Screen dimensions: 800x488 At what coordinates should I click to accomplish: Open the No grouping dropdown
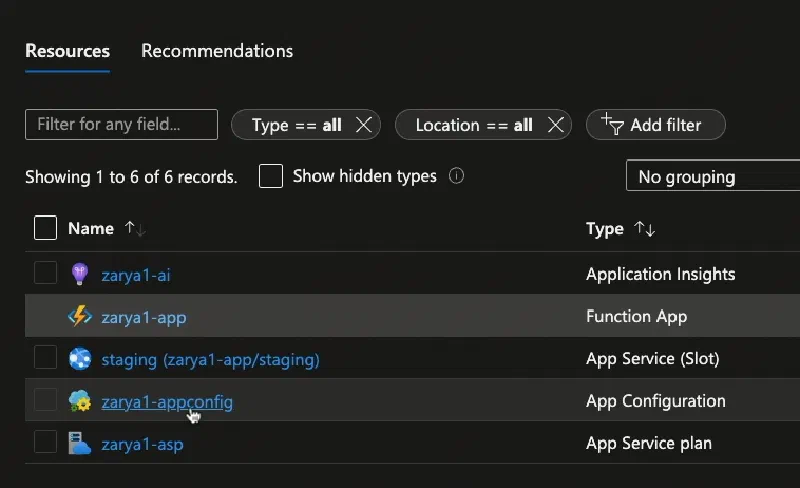(x=713, y=176)
